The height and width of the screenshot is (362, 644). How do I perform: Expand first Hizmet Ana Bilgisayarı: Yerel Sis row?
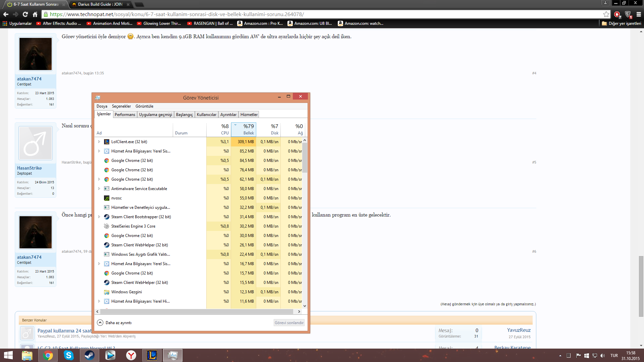(99, 151)
